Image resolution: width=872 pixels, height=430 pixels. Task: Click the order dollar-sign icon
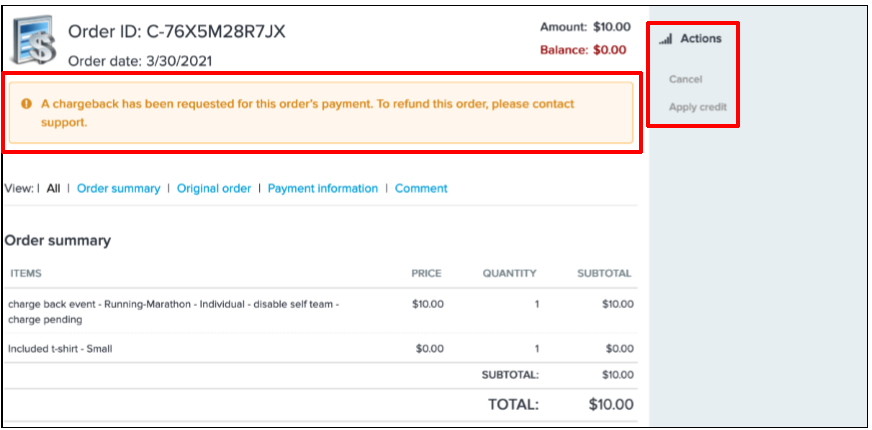click(x=32, y=41)
